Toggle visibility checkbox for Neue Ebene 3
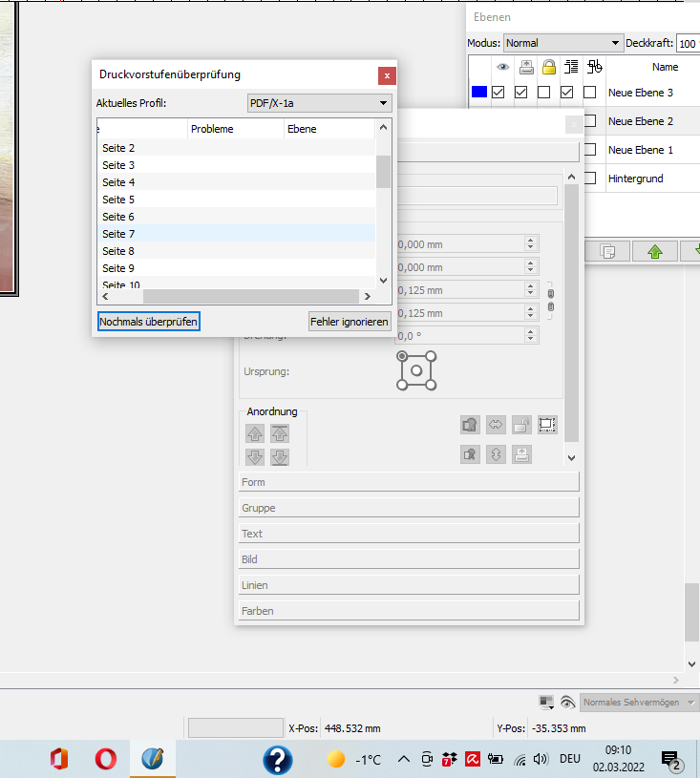The height and width of the screenshot is (778, 700). [x=497, y=93]
